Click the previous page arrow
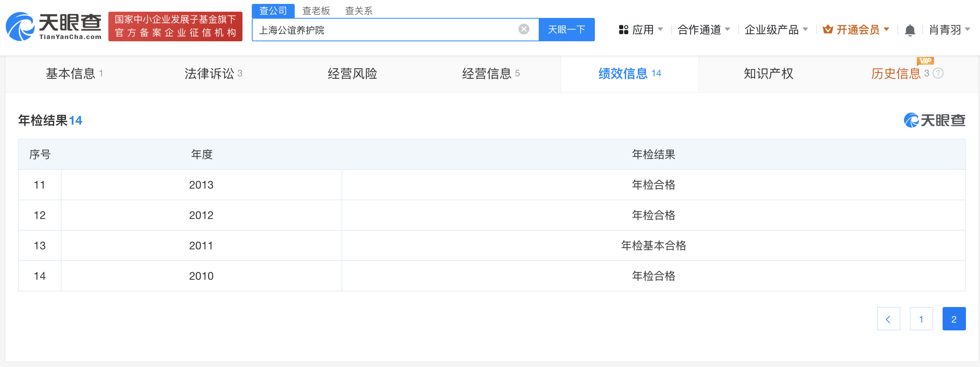Image resolution: width=980 pixels, height=367 pixels. pos(889,319)
